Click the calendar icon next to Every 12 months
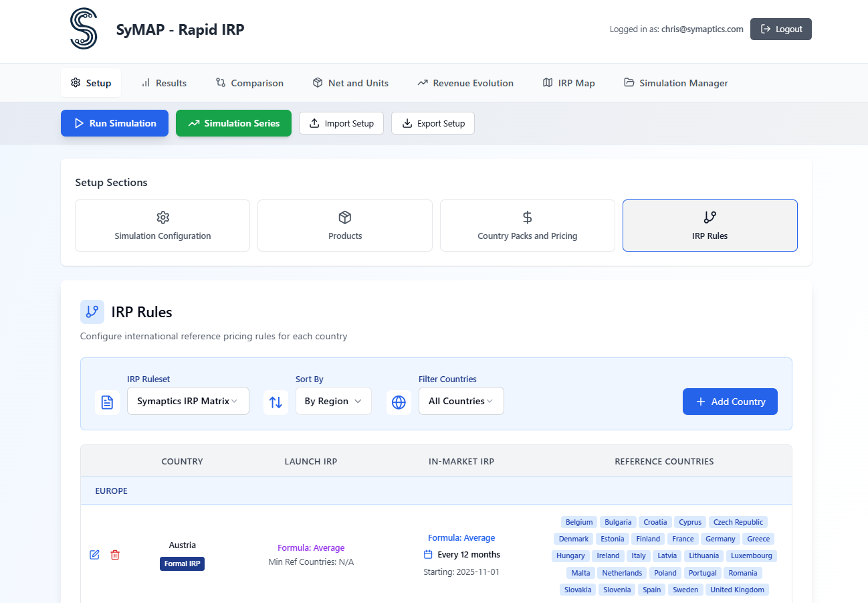 tap(427, 554)
